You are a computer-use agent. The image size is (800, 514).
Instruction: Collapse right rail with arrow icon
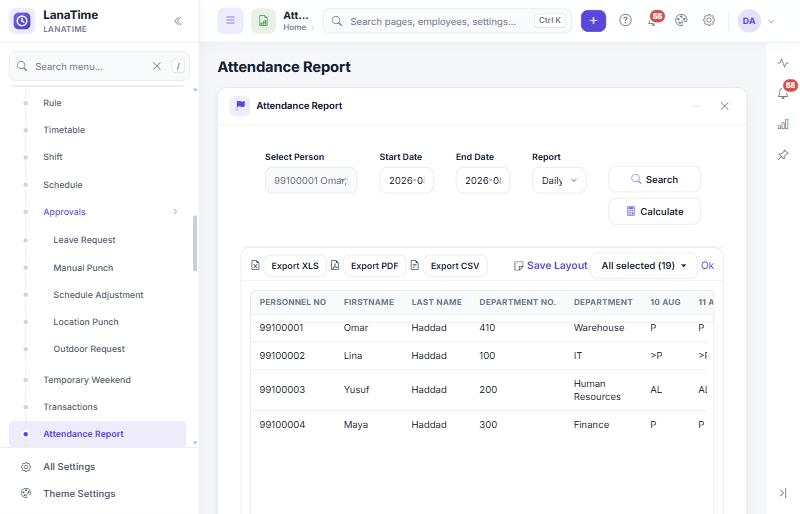pyautogui.click(x=783, y=493)
